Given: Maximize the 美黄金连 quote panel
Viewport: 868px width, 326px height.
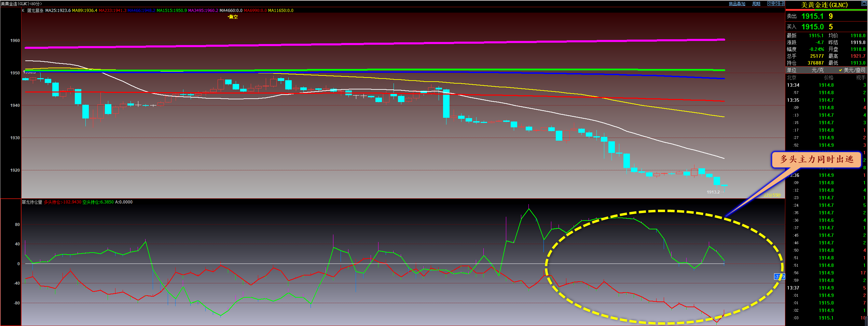Looking at the screenshot, I should [864, 3].
